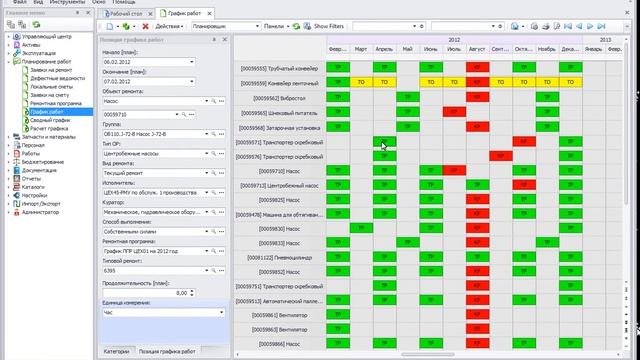This screenshot has width=640, height=360.
Task: Close the Позиция графика работ panel
Action: (224, 40)
